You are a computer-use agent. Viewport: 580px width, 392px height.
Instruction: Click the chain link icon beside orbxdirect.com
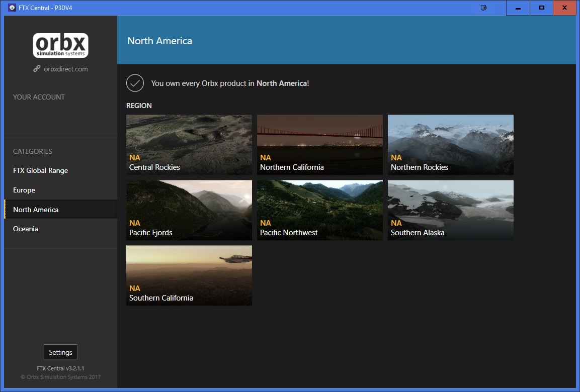[x=37, y=69]
